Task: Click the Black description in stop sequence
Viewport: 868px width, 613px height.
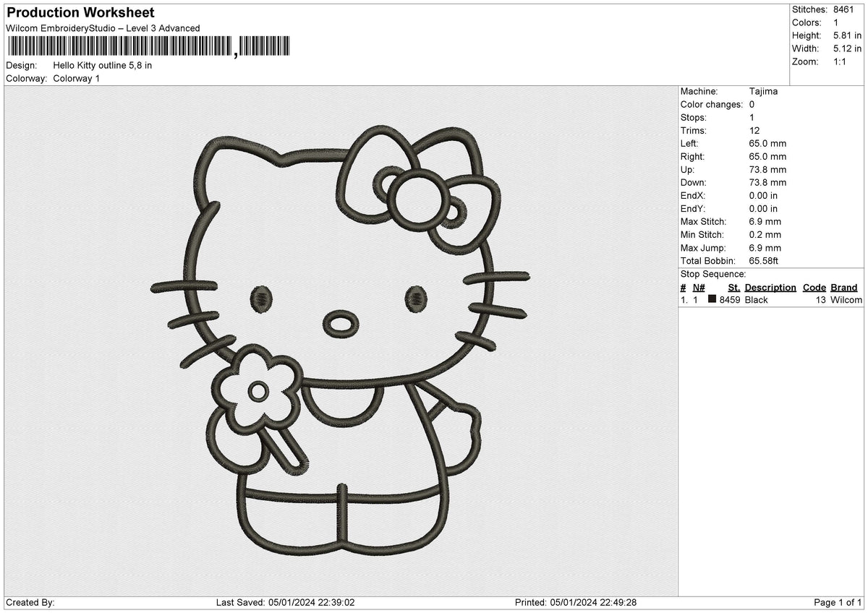Action: (x=757, y=299)
